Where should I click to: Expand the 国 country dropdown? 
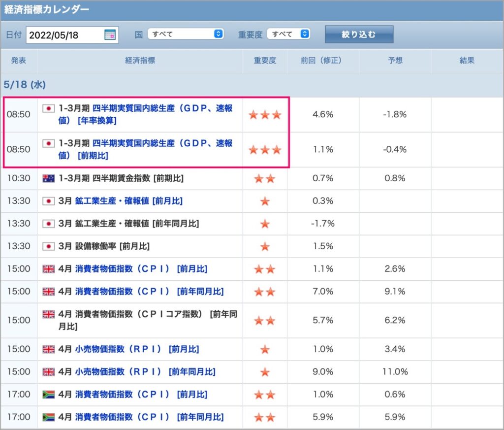point(186,34)
